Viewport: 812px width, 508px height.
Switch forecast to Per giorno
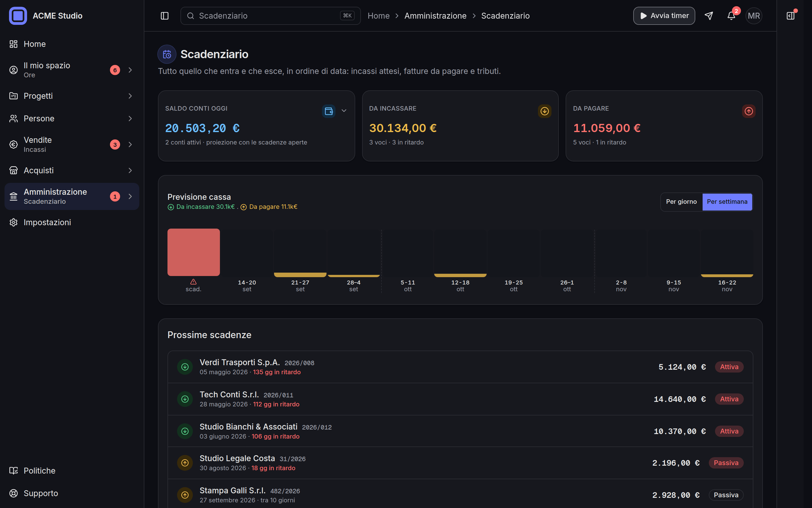681,202
